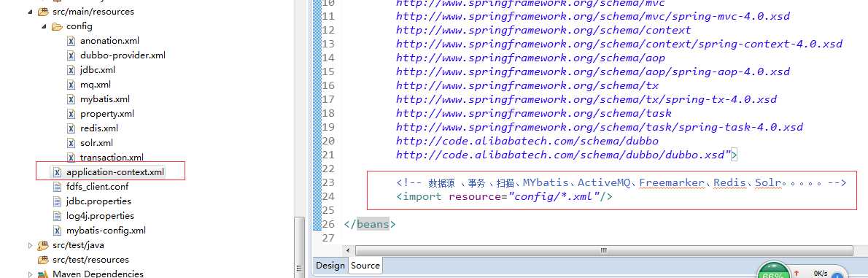Viewport: 868px width, 278px height.
Task: Click the package folder icon of src/main/resources
Action: [43, 11]
